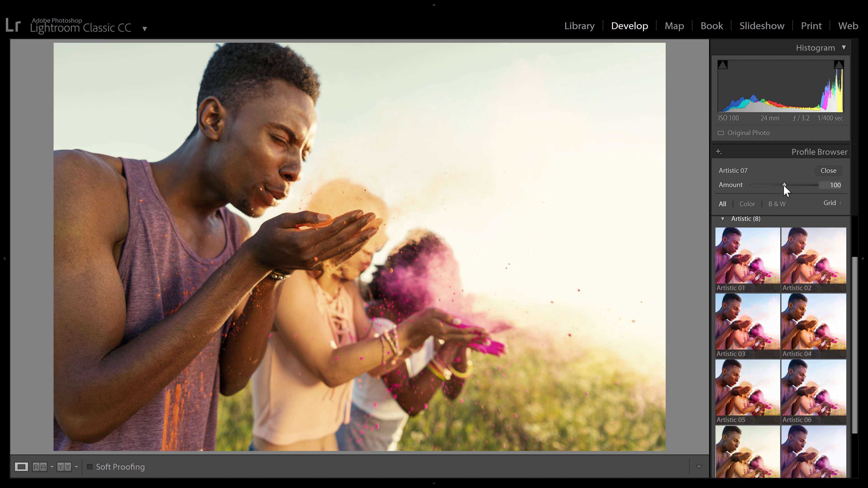Viewport: 868px width, 488px height.
Task: Collapse the Histogram panel
Action: (x=844, y=47)
